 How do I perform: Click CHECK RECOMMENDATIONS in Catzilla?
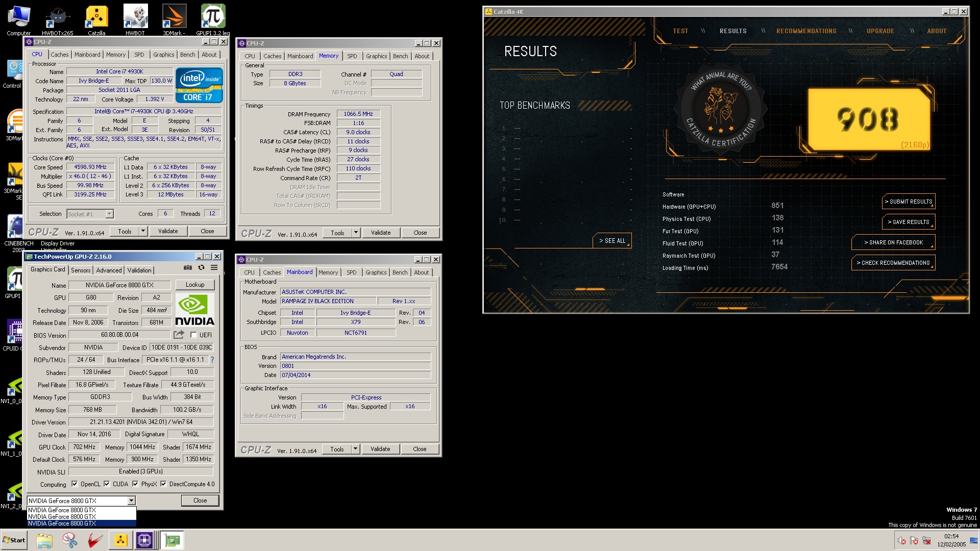(x=893, y=263)
